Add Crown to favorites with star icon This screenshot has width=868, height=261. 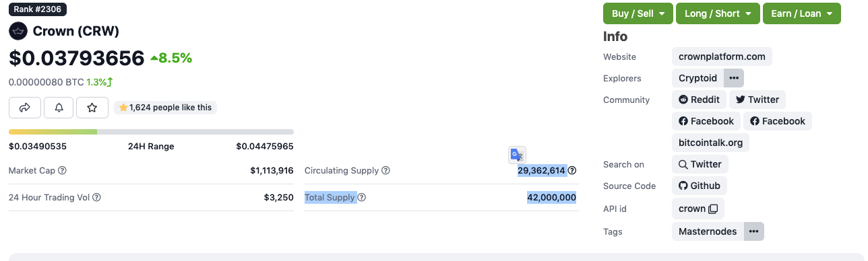92,108
